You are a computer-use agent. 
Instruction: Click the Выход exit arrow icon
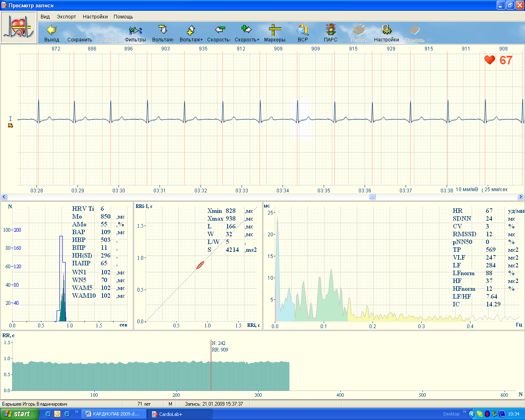point(52,30)
